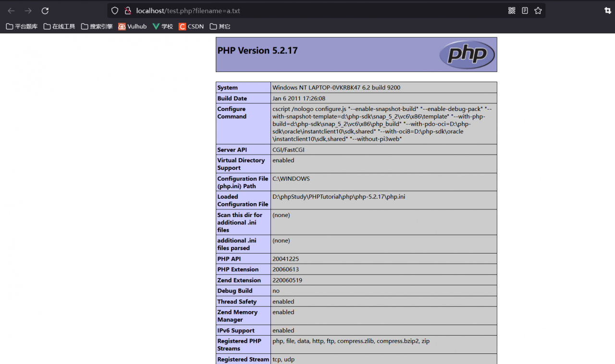Reload the current page
The height and width of the screenshot is (364, 615).
[x=45, y=11]
